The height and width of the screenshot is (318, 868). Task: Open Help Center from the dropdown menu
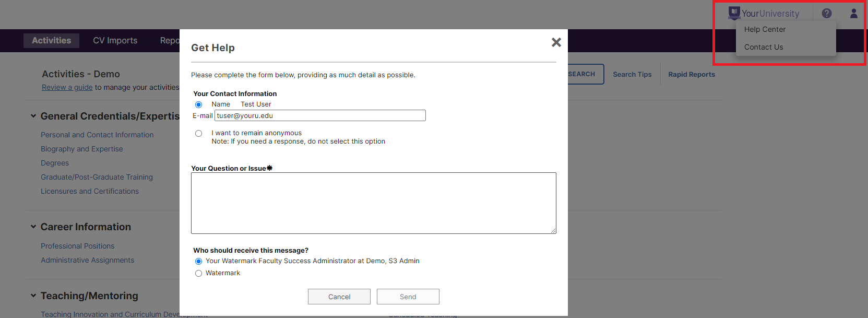(765, 30)
